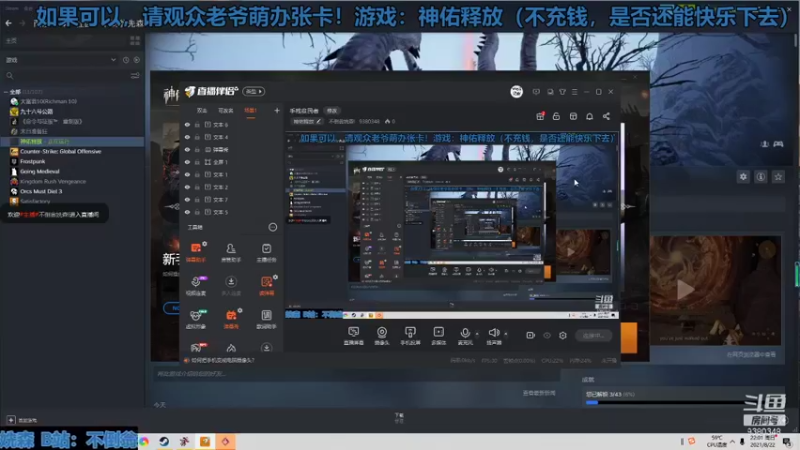This screenshot has width=800, height=450.
Task: Click the Steam add-a-game plus button
Action: pyautogui.click(x=11, y=420)
